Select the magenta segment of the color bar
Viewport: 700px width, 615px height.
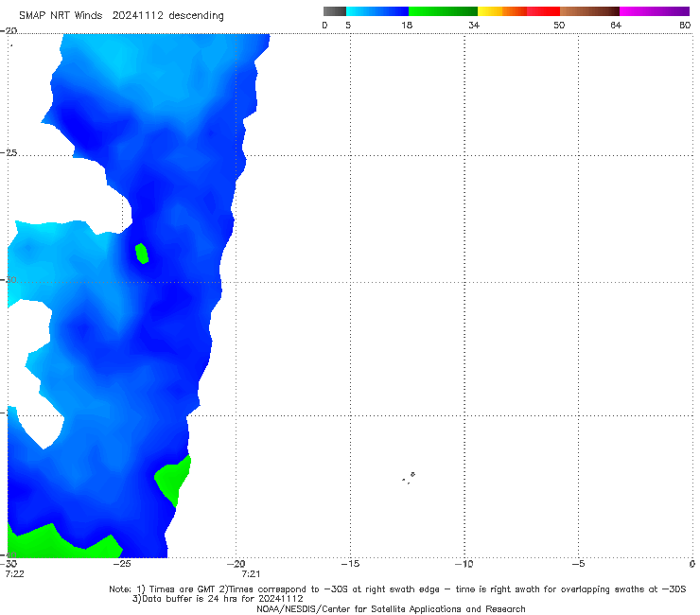(655, 11)
